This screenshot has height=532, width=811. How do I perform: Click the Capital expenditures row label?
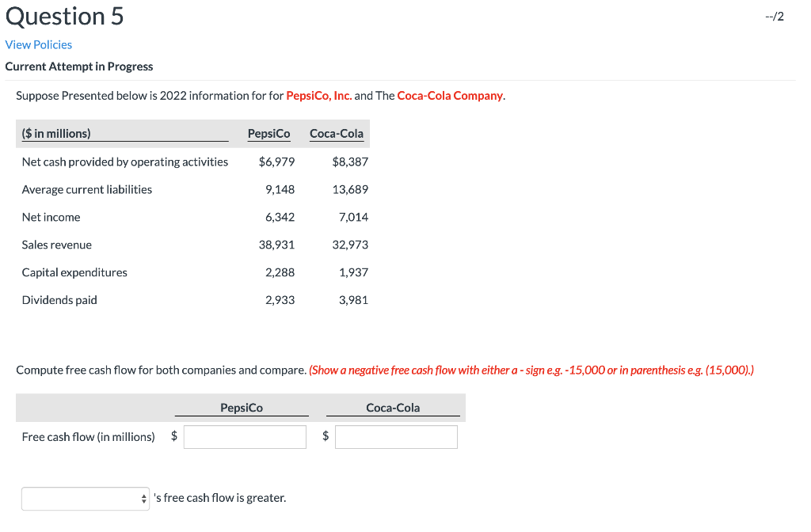point(74,272)
